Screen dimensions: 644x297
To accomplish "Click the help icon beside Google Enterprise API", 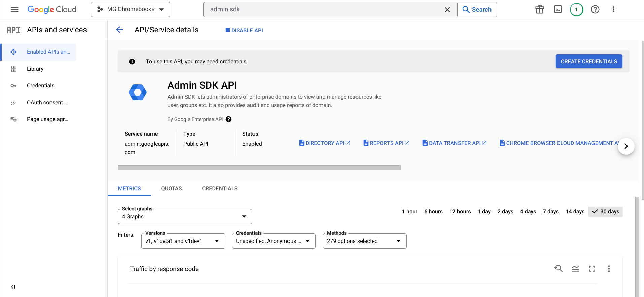I will [x=229, y=119].
